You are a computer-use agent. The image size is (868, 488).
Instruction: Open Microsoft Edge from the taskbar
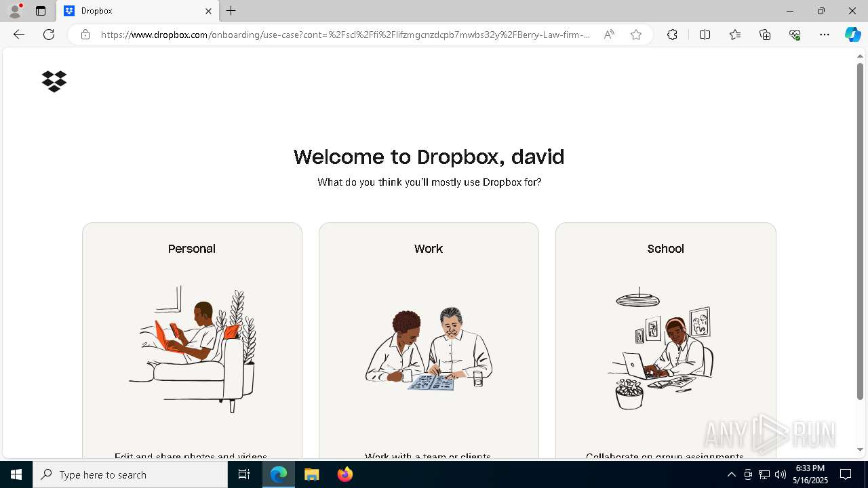279,474
